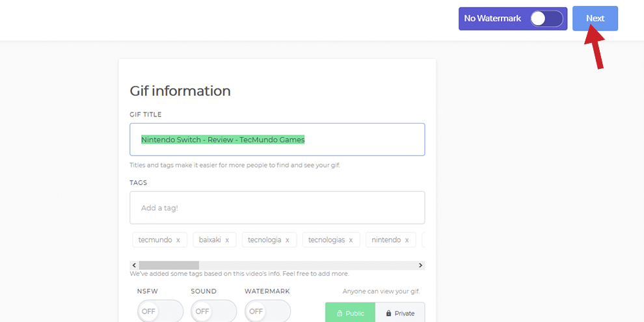Image resolution: width=644 pixels, height=322 pixels.
Task: Turn on the SOUND toggle
Action: (x=213, y=311)
